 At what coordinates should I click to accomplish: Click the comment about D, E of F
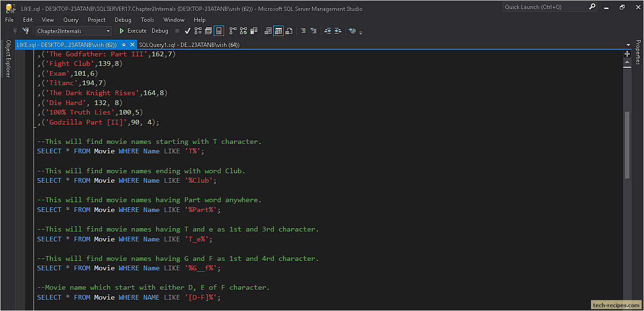pyautogui.click(x=154, y=287)
